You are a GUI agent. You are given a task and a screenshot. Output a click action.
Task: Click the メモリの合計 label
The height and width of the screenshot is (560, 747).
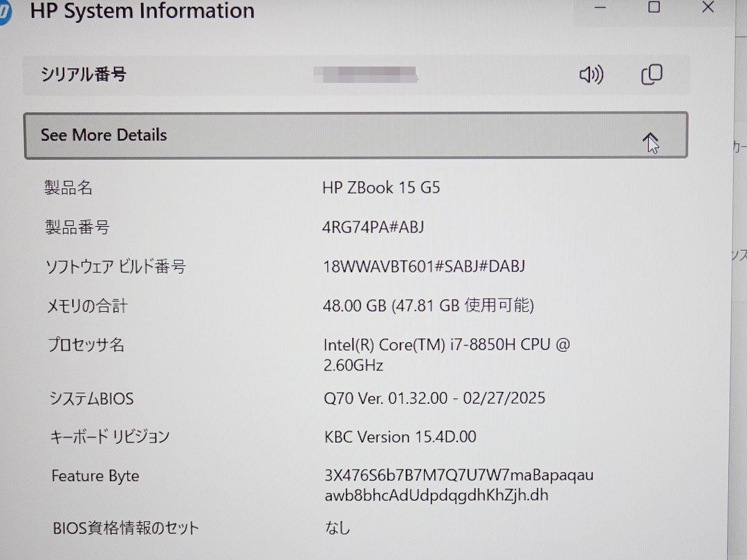tap(87, 306)
